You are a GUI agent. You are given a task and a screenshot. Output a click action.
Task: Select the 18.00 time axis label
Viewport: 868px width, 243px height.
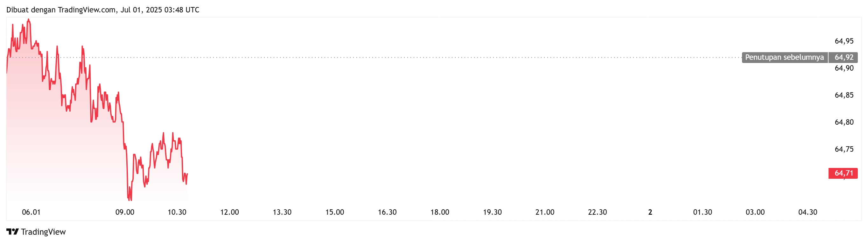(x=440, y=212)
